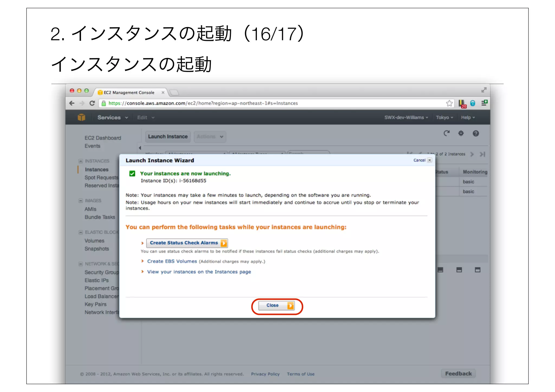Image resolution: width=555 pixels, height=392 pixels.
Task: Click the browser back arrow
Action: (x=72, y=103)
